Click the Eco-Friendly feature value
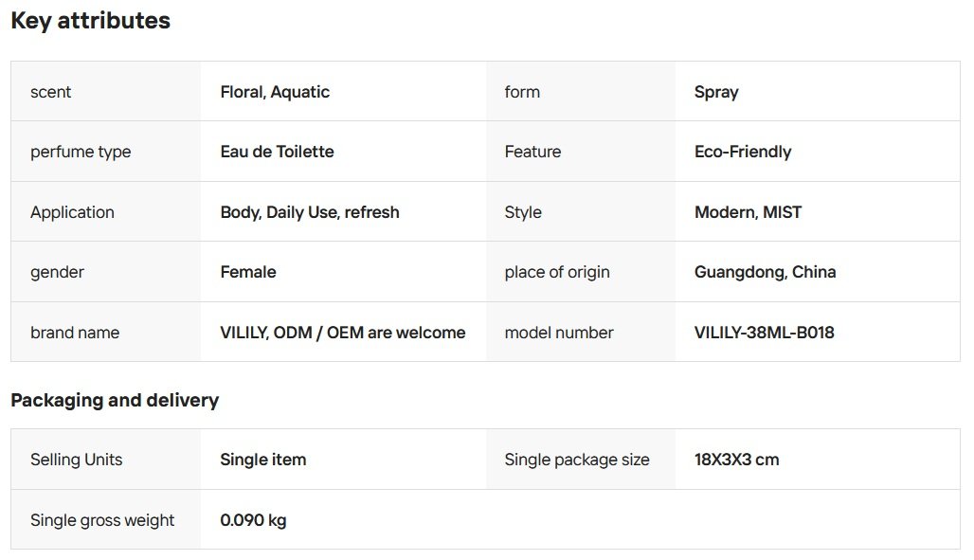974x560 pixels. point(743,152)
